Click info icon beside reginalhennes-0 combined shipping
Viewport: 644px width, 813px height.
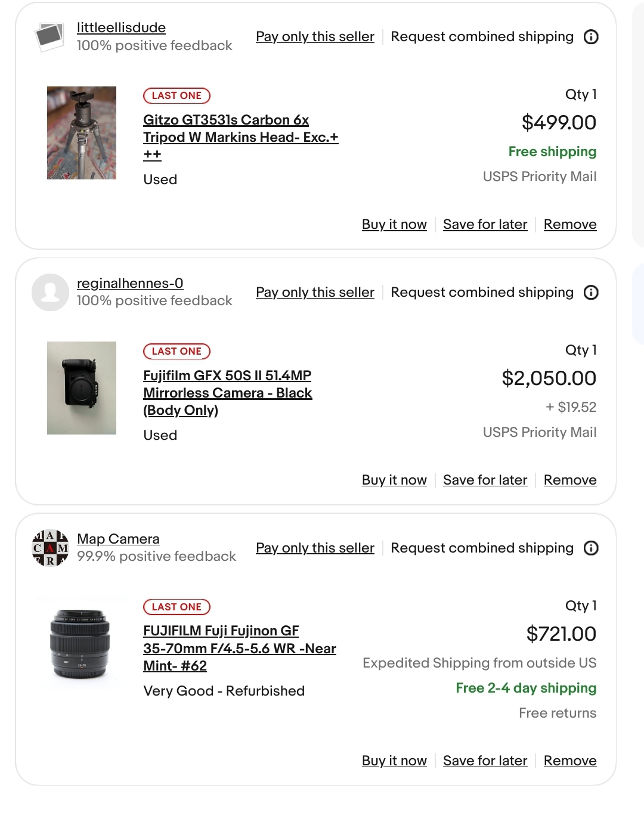591,293
